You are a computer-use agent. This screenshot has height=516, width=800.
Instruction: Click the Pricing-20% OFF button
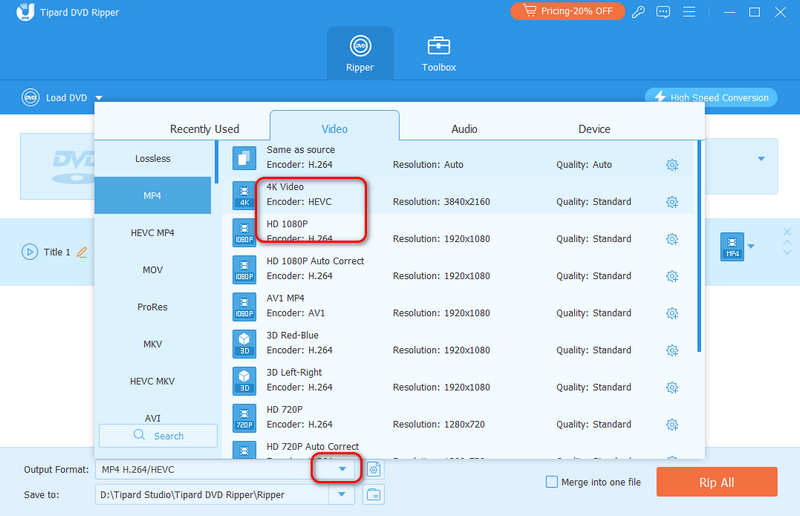tap(567, 11)
